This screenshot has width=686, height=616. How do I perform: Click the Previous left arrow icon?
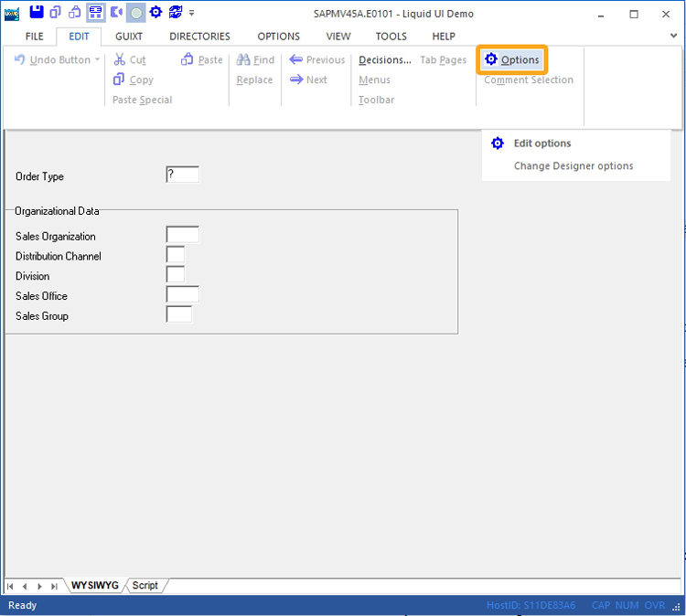pyautogui.click(x=295, y=60)
